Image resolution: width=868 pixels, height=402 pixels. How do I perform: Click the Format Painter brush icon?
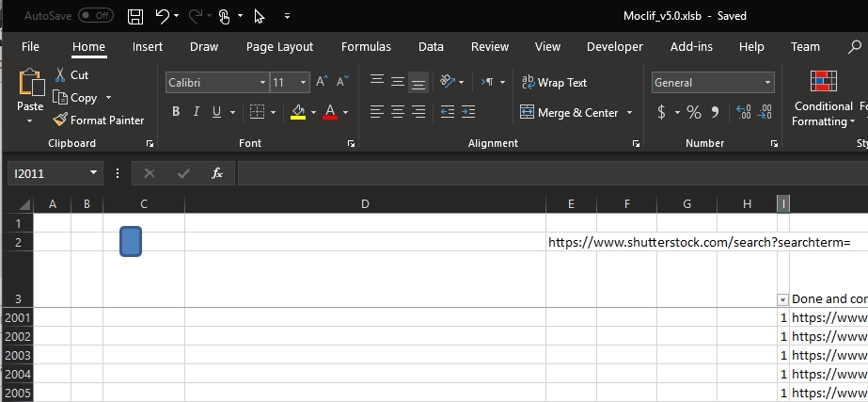click(x=60, y=120)
